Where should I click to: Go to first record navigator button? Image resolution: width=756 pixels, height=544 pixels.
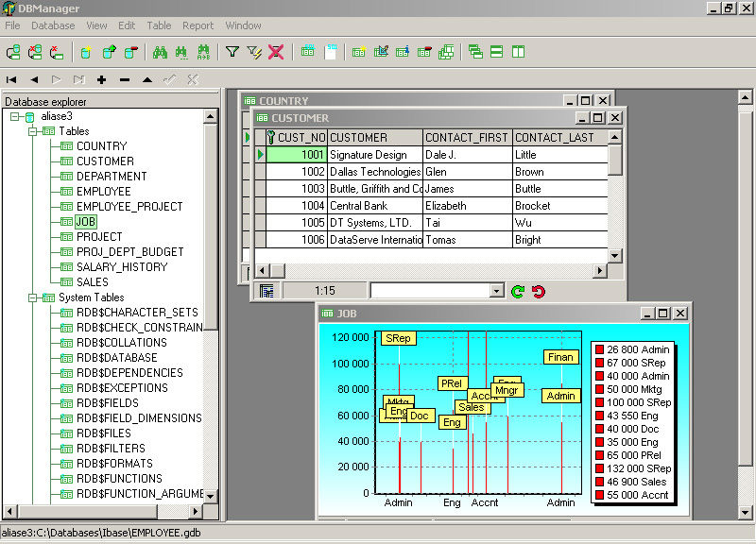tap(11, 80)
